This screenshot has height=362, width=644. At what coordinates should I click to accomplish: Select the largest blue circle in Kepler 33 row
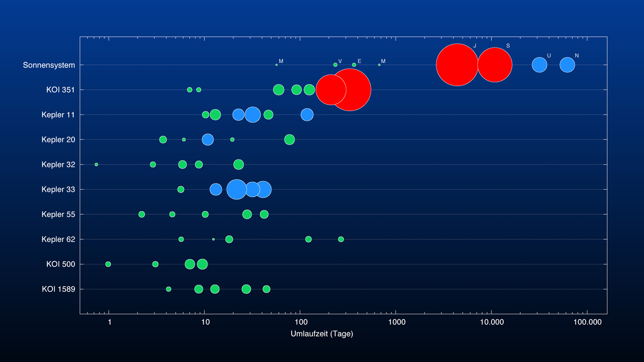tap(236, 190)
